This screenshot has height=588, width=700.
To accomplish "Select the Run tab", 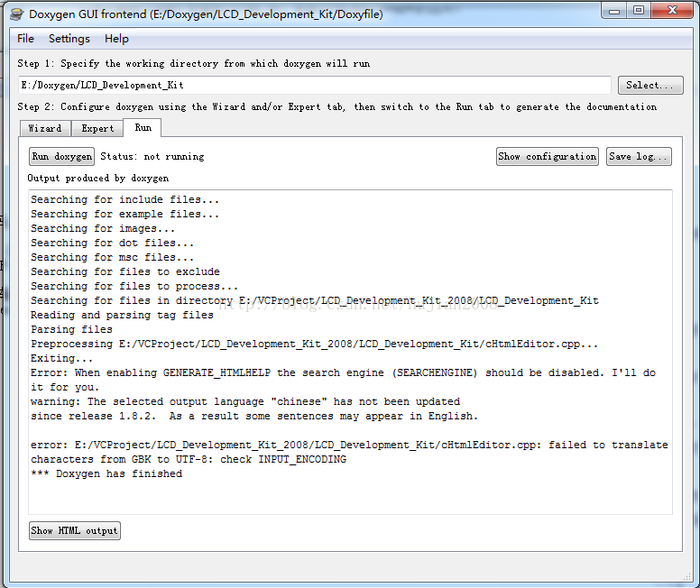I will [143, 128].
